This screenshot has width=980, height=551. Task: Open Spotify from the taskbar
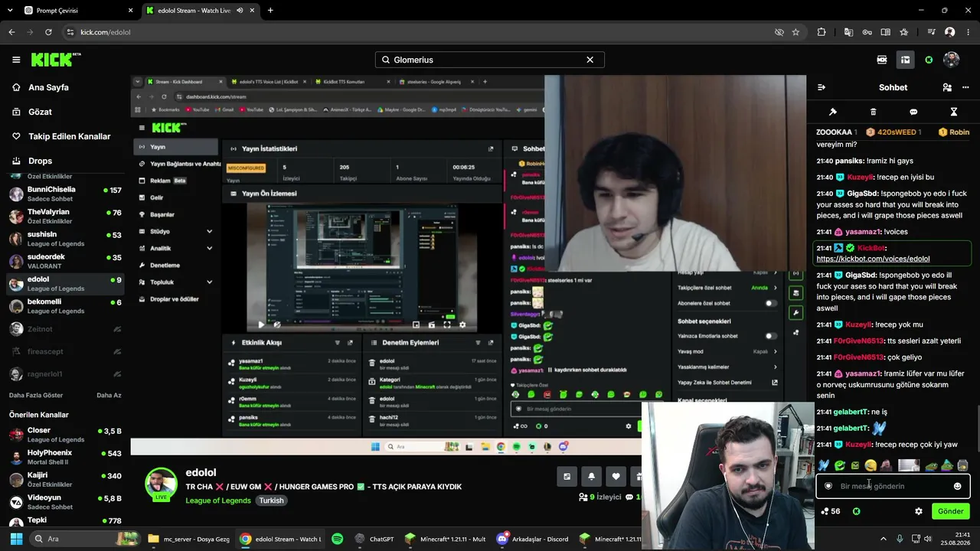point(338,539)
